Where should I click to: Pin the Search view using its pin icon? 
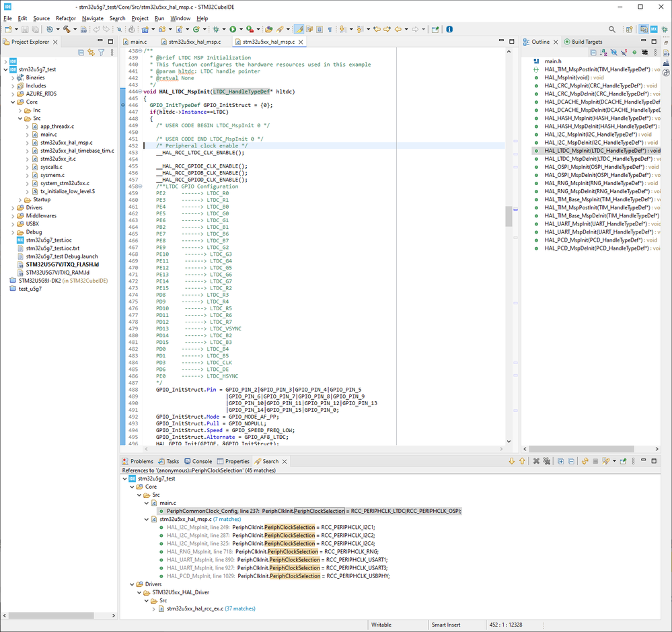[622, 462]
